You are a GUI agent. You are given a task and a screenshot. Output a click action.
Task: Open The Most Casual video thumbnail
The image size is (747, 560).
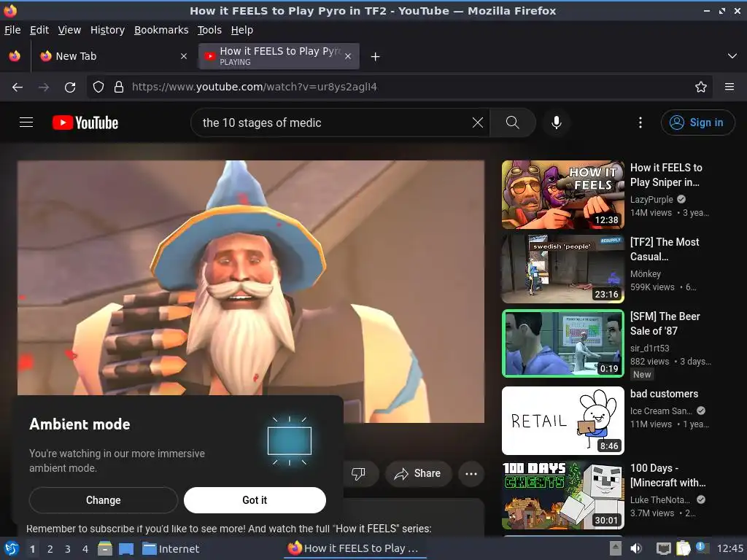coord(562,269)
